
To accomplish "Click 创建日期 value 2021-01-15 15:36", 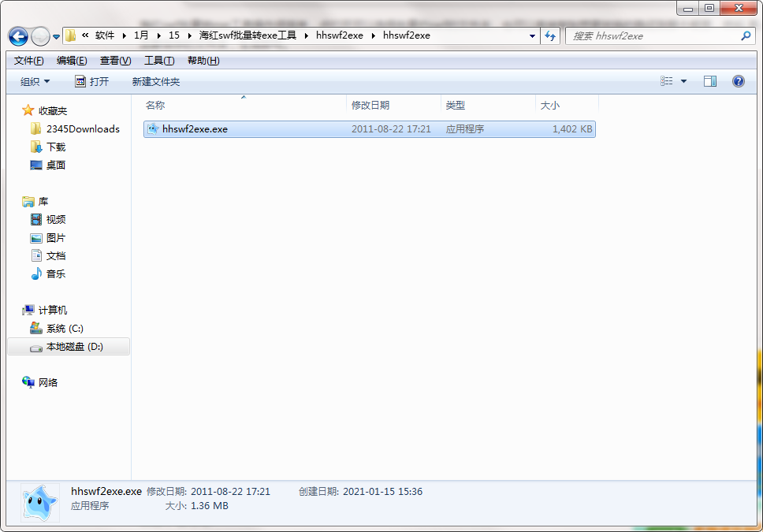I will [x=382, y=492].
